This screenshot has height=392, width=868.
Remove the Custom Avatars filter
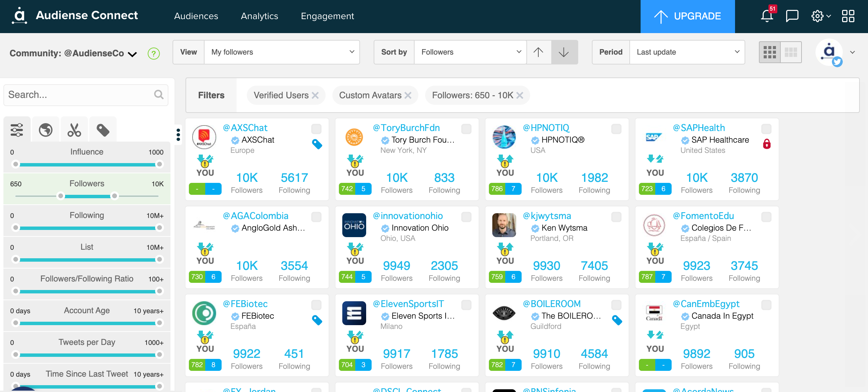point(408,96)
